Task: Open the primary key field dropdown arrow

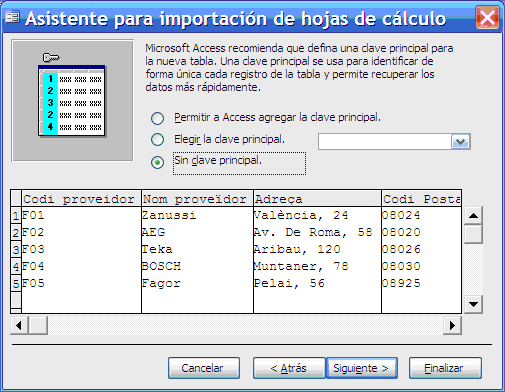Action: click(460, 142)
